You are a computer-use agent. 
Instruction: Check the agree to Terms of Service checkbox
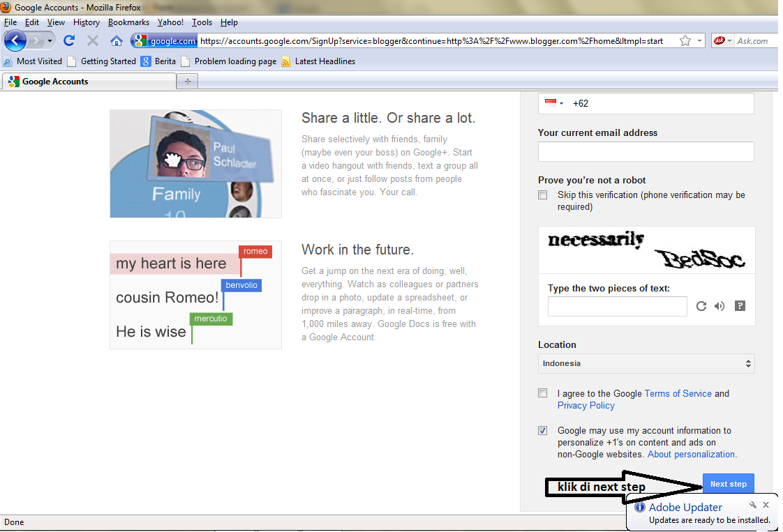pos(543,393)
